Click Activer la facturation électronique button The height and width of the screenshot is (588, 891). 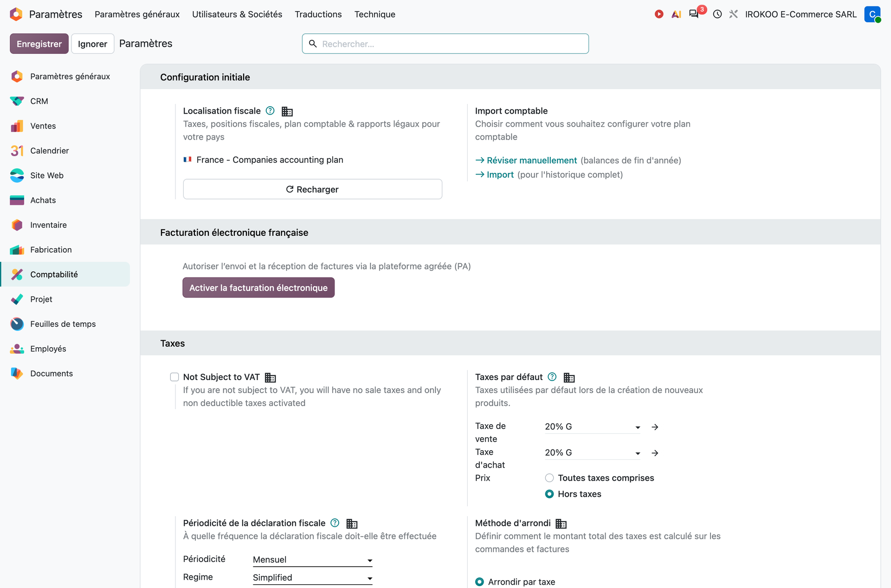click(258, 288)
